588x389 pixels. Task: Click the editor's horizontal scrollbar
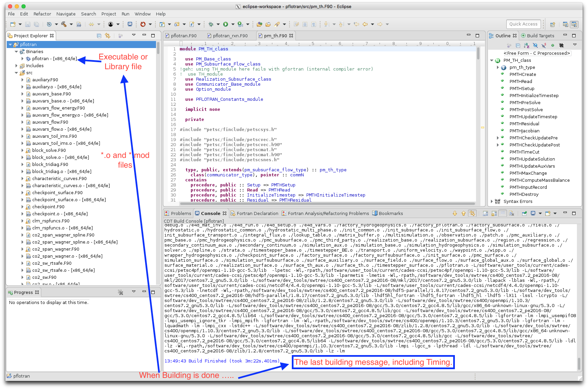327,204
